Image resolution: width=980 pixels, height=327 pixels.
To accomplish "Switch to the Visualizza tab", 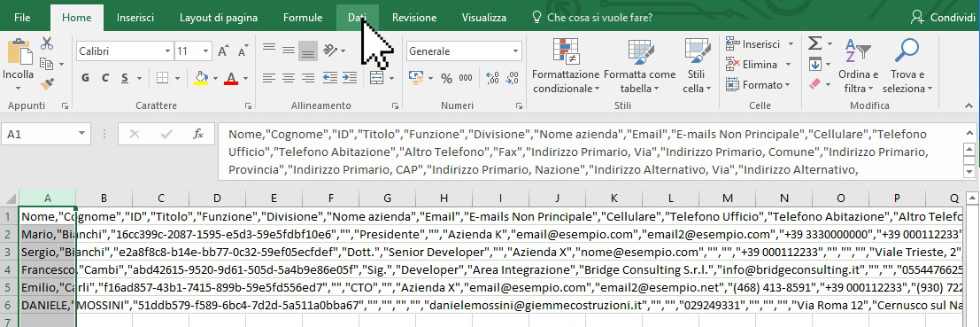I will 483,18.
